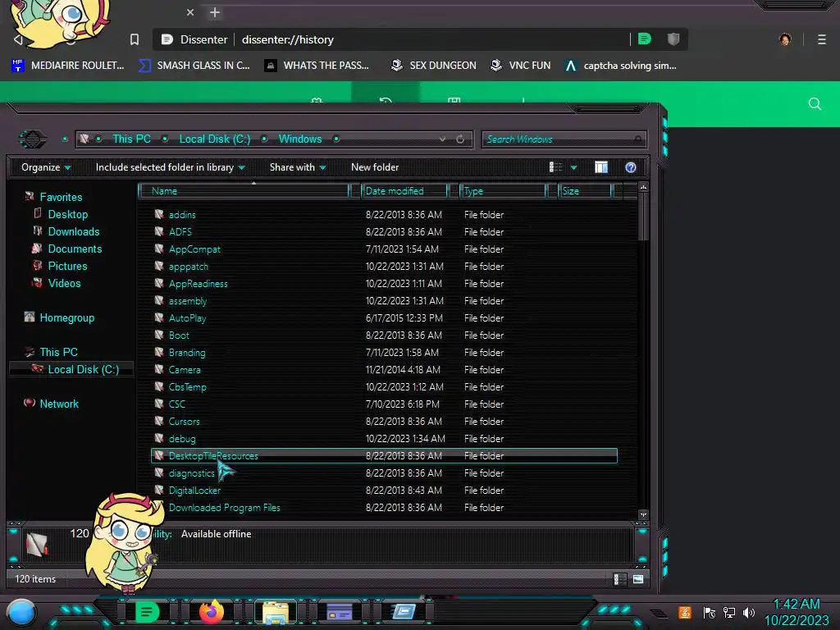
Task: Click the search magnifier on green bar
Action: (815, 104)
